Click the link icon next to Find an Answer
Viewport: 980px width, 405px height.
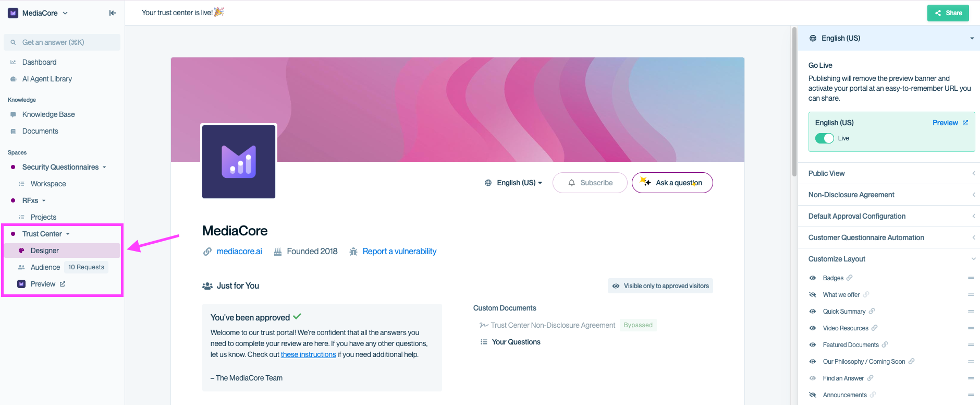(870, 378)
